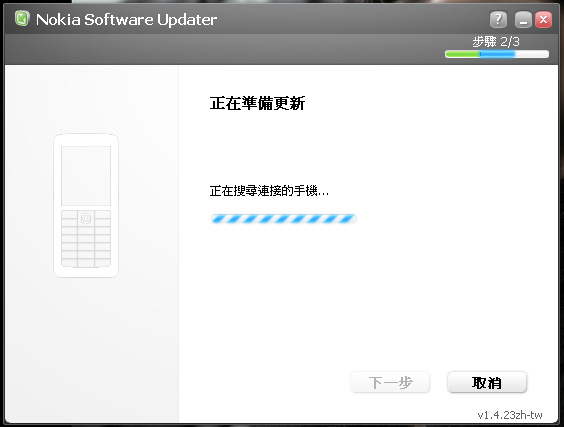Cancel the update with the 取消 button

[487, 382]
